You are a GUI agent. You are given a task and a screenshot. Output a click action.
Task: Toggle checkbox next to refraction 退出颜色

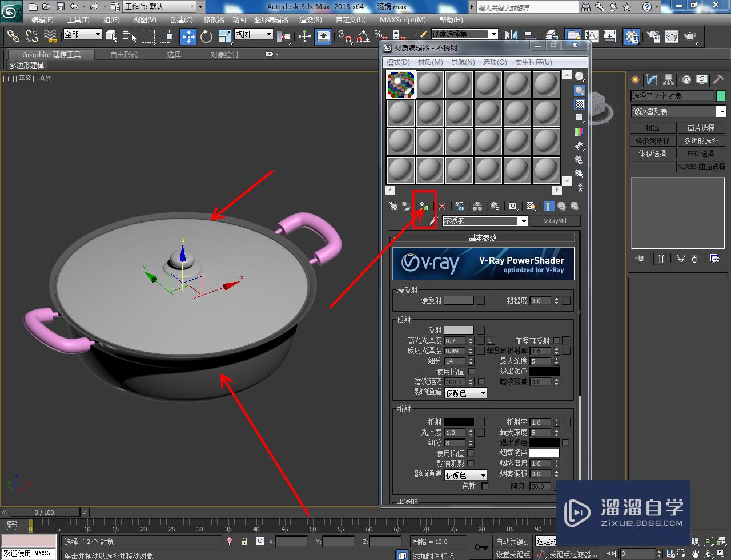(565, 442)
